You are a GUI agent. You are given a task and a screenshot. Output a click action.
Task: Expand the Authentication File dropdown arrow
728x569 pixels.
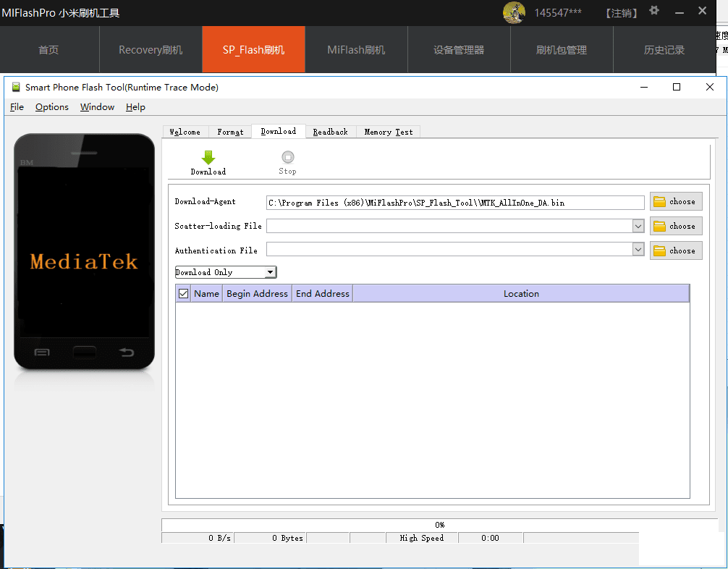click(x=638, y=250)
